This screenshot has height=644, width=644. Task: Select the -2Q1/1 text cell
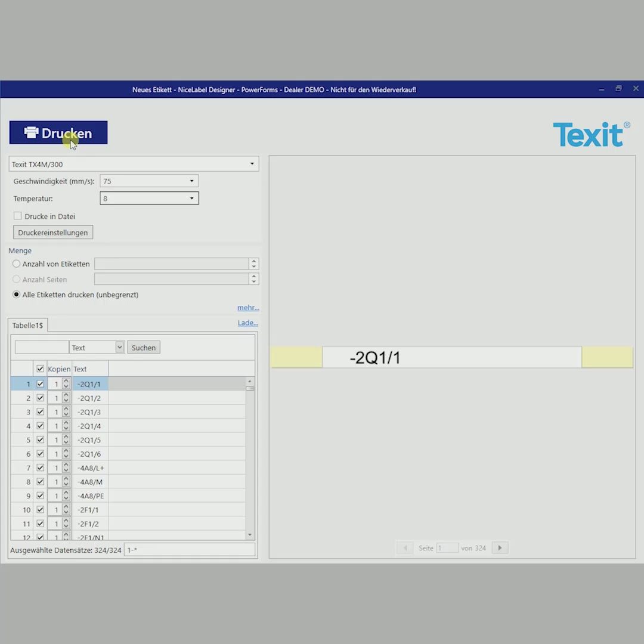(x=91, y=383)
